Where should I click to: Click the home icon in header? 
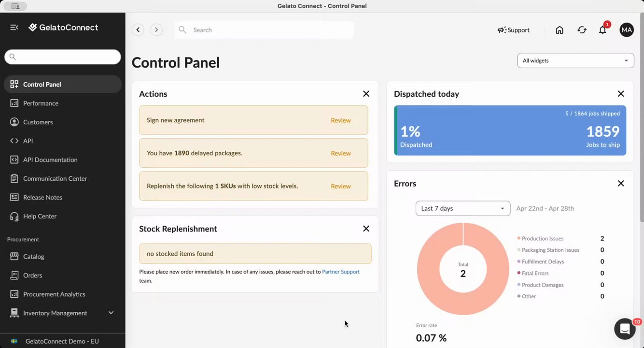point(560,30)
